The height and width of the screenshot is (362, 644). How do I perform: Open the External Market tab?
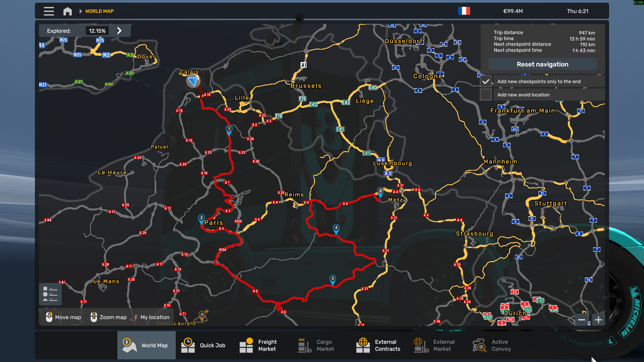coord(438,345)
